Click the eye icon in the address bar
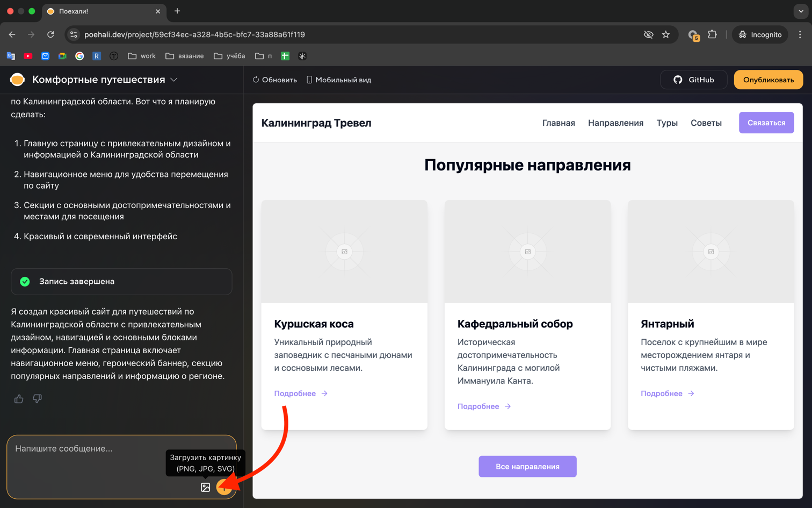This screenshot has height=508, width=812. [x=648, y=34]
